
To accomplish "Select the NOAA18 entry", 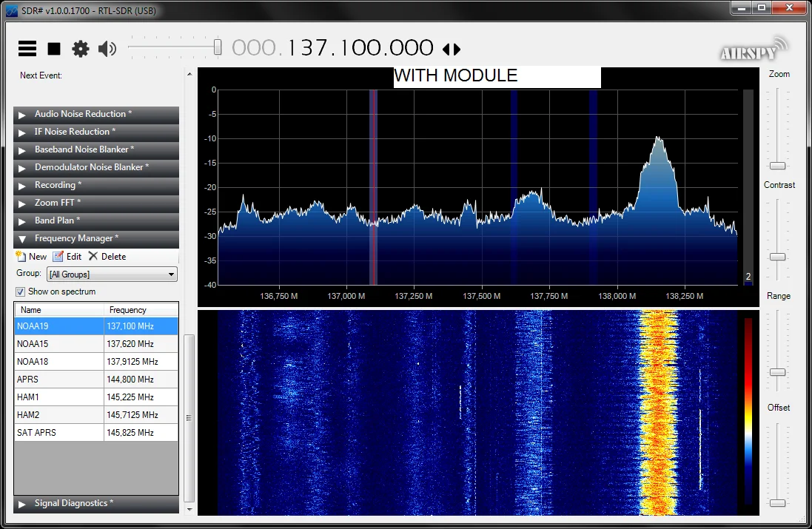I will coord(96,361).
